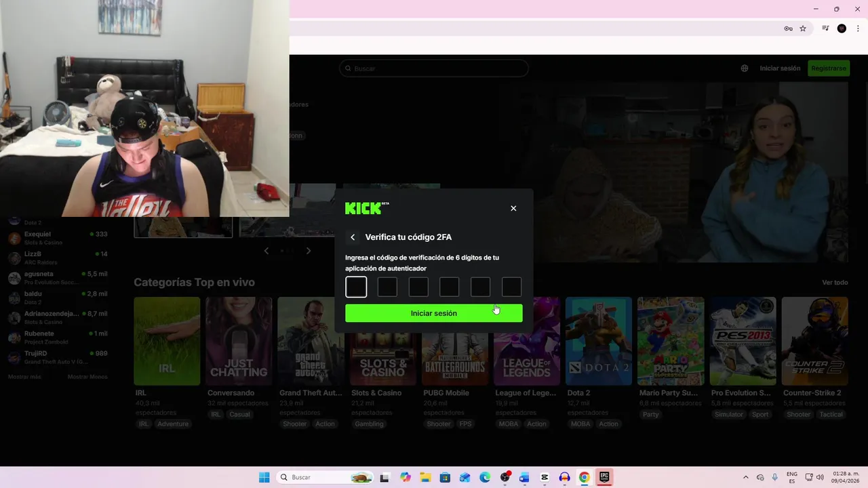The image size is (868, 488).
Task: Click the taskbar Buscar search box
Action: (325, 477)
